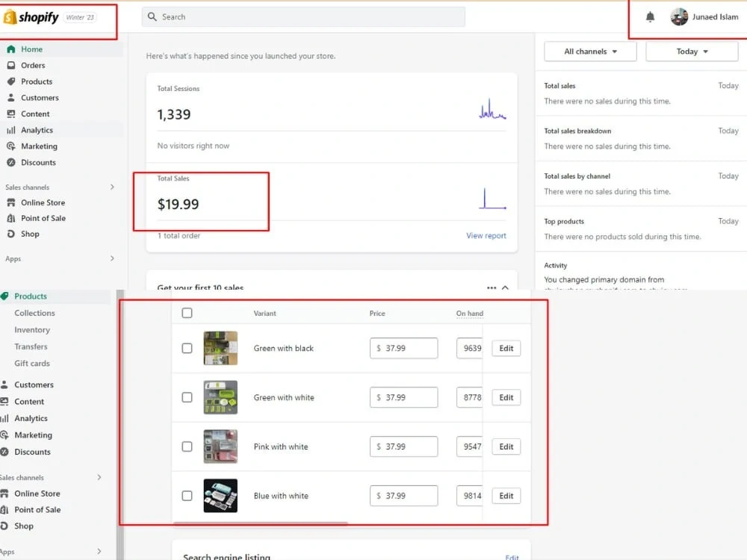Edit the Green with black variant

coord(506,348)
